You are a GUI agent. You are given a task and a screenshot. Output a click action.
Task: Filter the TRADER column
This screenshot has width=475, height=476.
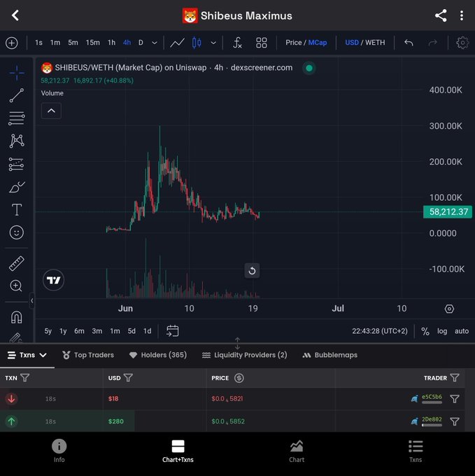tap(455, 378)
